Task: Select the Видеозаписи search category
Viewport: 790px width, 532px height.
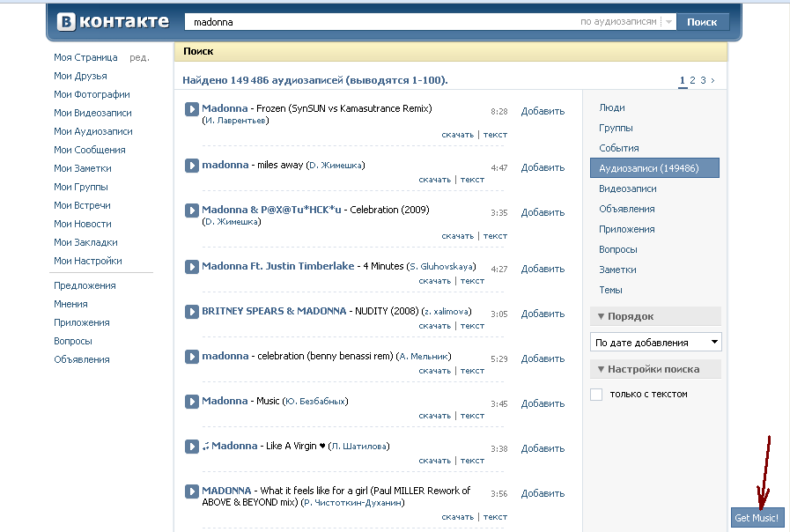Action: (628, 188)
